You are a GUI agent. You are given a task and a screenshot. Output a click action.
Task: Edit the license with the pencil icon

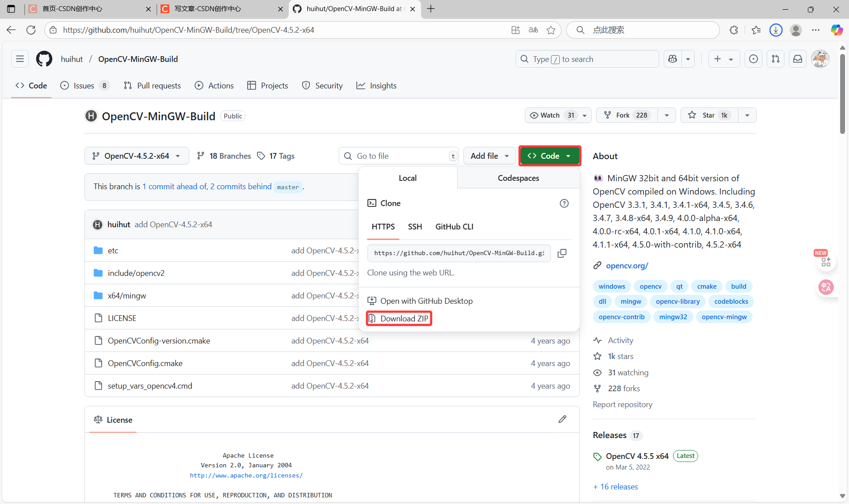coord(562,419)
